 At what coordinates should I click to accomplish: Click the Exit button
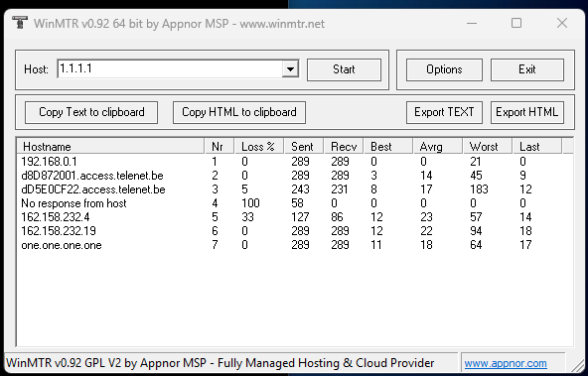click(526, 69)
